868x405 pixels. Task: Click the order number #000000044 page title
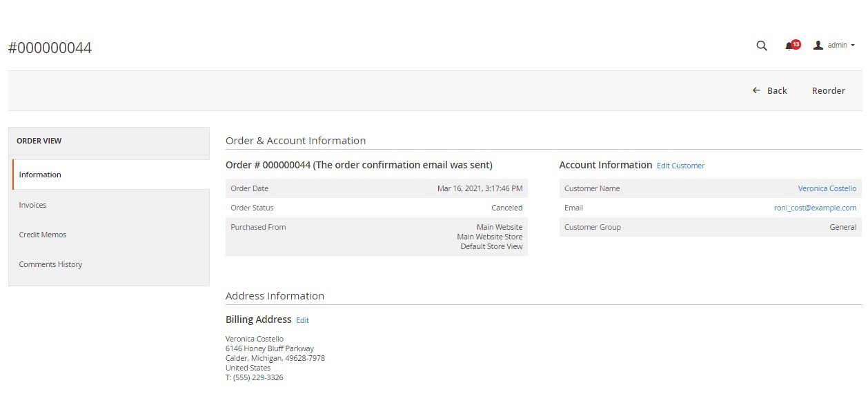click(x=50, y=48)
